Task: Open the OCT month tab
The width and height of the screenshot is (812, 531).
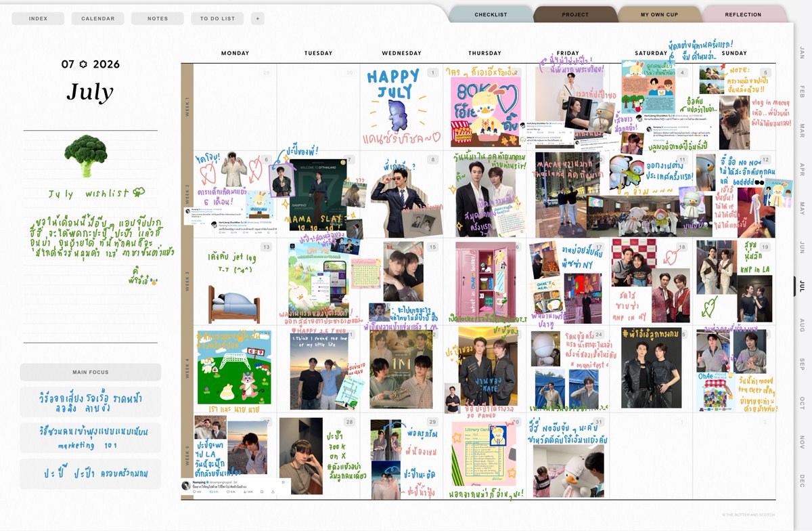Action: pos(803,403)
